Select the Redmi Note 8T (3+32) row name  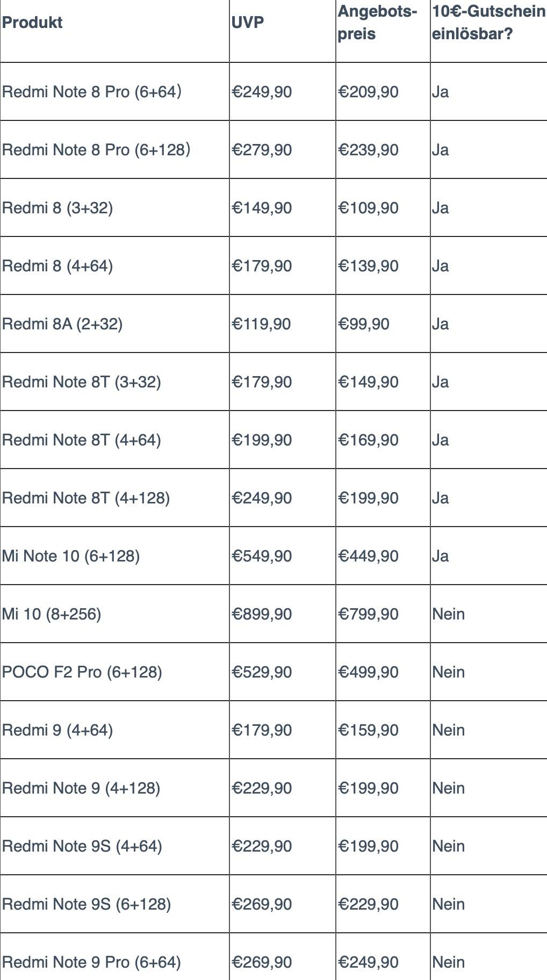tap(82, 382)
